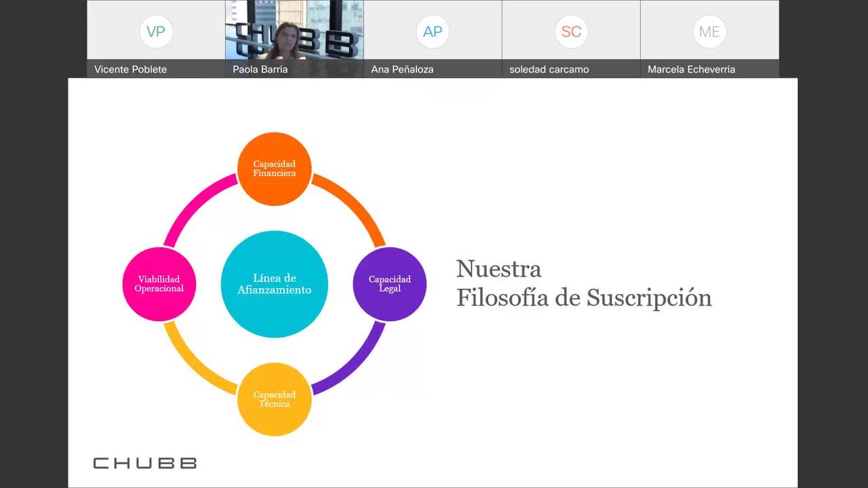Click the purple Capacidad Legal circle
The image size is (868, 488).
point(389,284)
